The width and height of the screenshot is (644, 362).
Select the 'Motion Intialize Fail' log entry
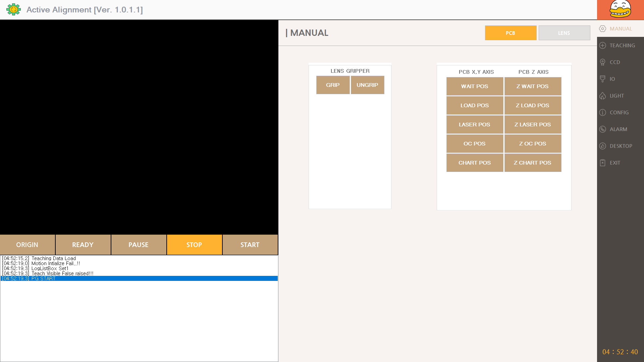139,263
